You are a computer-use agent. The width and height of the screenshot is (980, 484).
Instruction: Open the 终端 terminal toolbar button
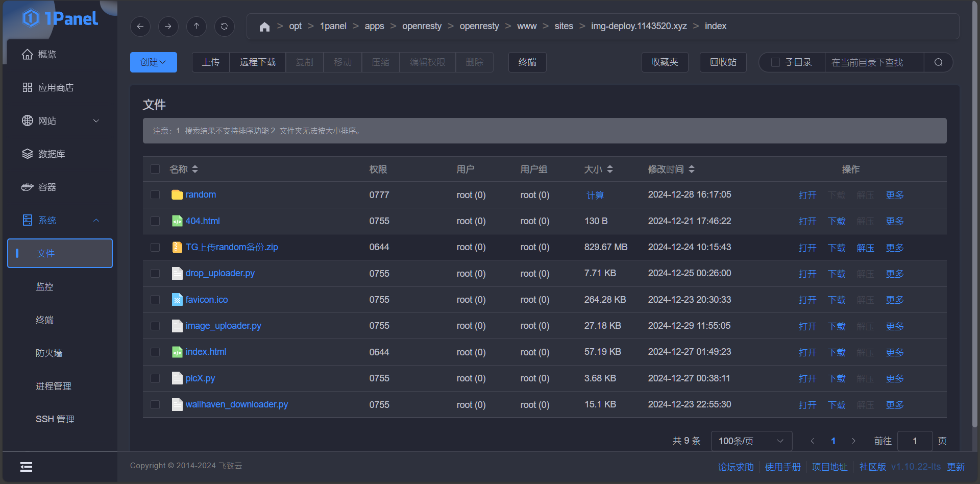(527, 62)
